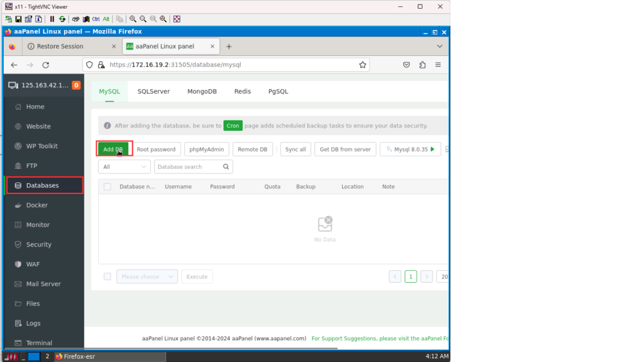Switch to the PgSQL tab
Image resolution: width=644 pixels, height=362 pixels.
tap(278, 91)
